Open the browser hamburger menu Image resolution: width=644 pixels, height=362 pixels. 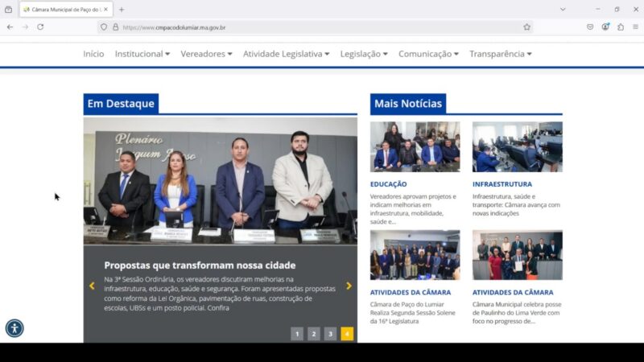(635, 27)
